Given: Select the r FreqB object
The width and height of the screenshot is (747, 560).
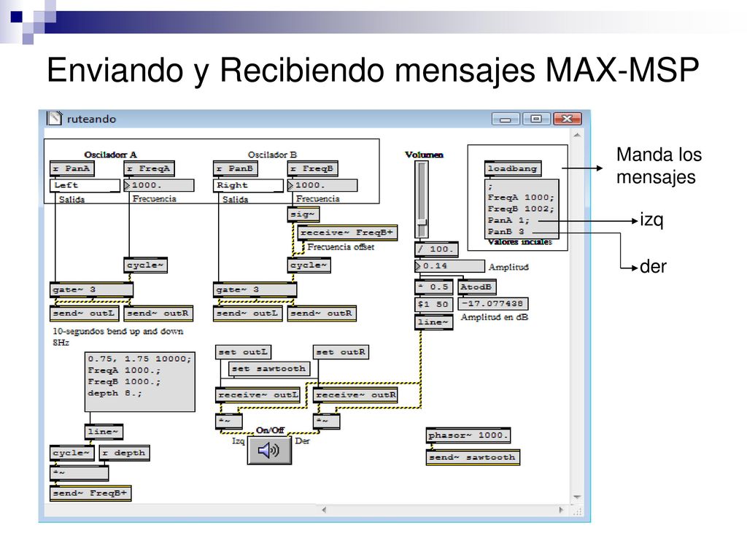Looking at the screenshot, I should [x=312, y=168].
